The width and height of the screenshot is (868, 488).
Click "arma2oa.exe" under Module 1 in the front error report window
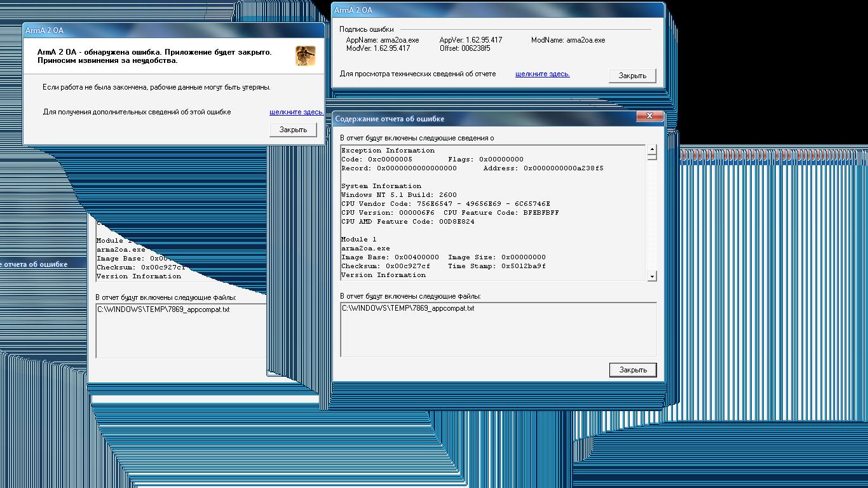click(x=366, y=248)
